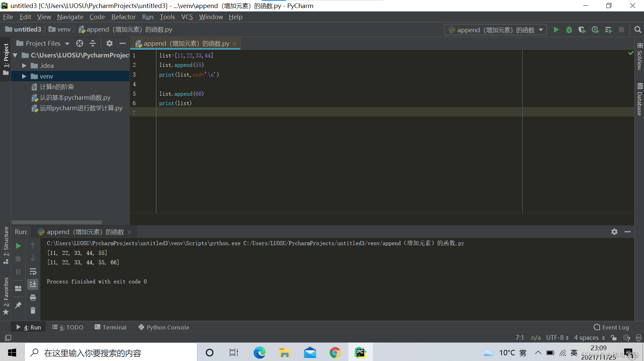Toggle tool window bars icon in status bar
Viewport: 644px width, 361px height.
pos(8,337)
